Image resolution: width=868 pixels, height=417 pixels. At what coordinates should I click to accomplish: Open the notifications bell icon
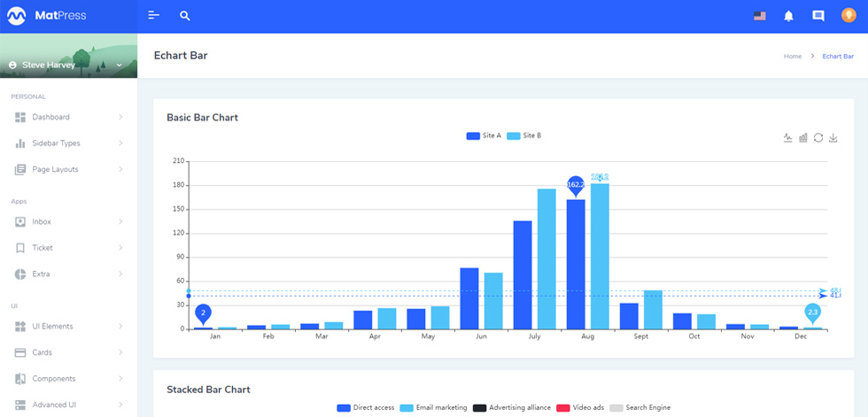(x=789, y=16)
